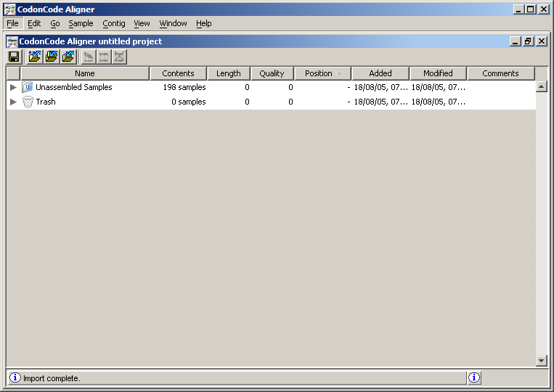Open the File menu

[13, 23]
